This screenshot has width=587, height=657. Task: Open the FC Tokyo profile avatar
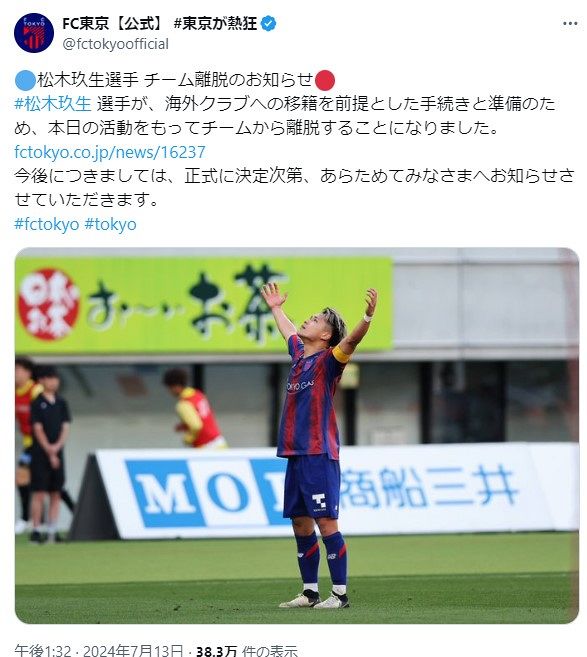(34, 33)
